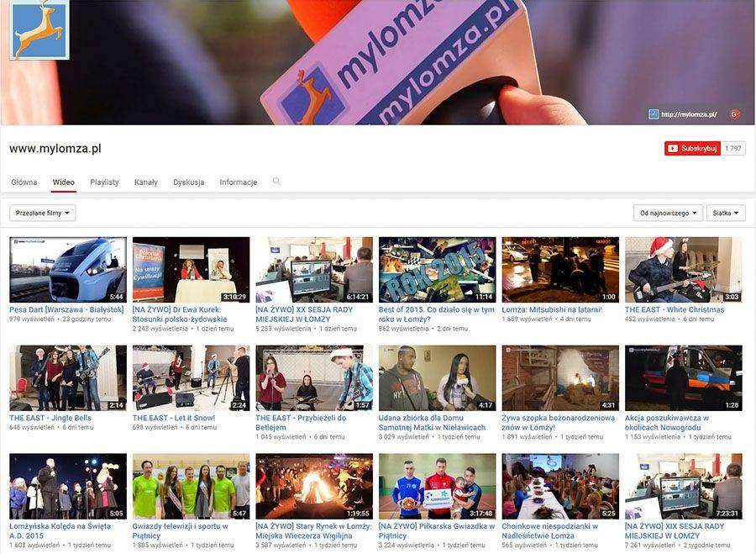
Task: Play the Mitsubishi na latarni thumbnail
Action: 560,270
